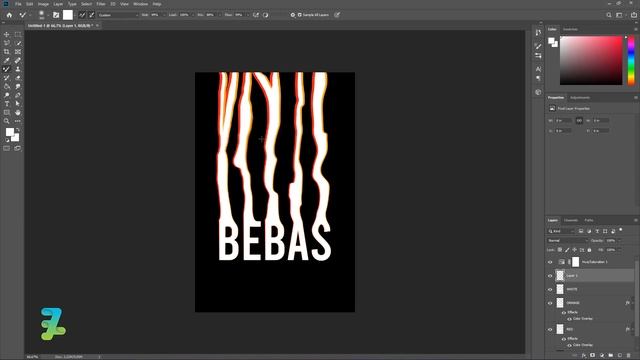The width and height of the screenshot is (640, 360).
Task: Select the History Brush tool
Action: (x=7, y=78)
